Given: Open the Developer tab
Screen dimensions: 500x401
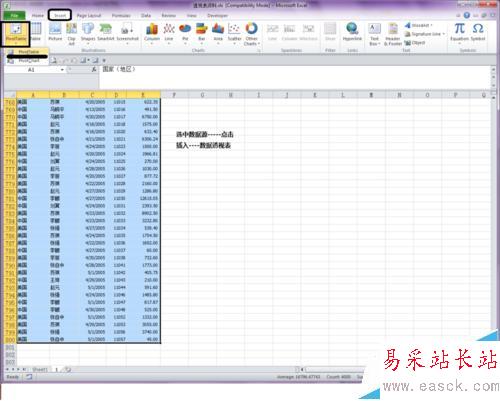Looking at the screenshot, I should 217,15.
